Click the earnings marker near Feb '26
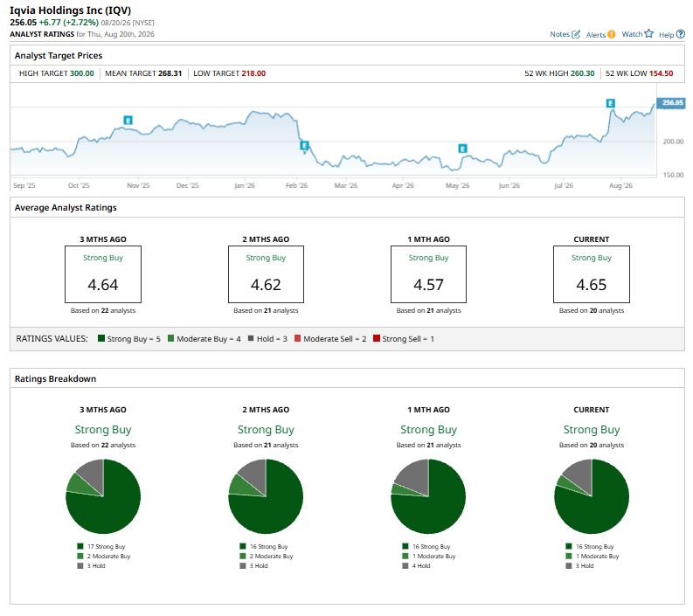 click(x=304, y=145)
